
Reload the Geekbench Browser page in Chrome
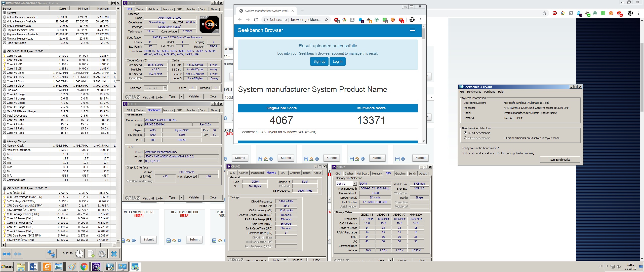click(x=256, y=20)
